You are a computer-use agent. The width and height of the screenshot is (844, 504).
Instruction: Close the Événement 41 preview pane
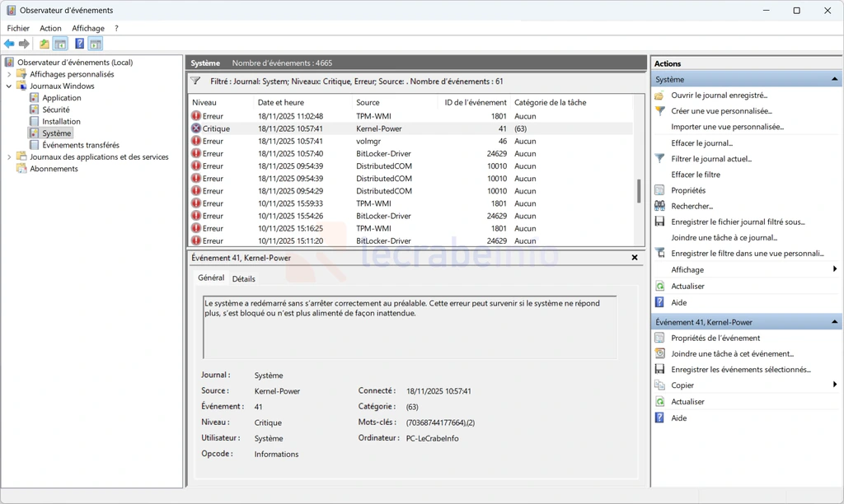[x=635, y=258]
